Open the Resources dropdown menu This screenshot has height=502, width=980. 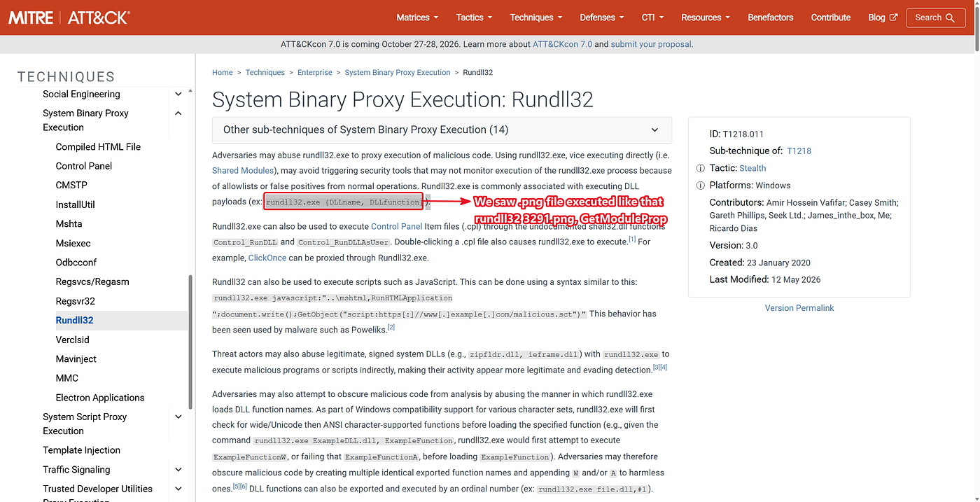(705, 18)
